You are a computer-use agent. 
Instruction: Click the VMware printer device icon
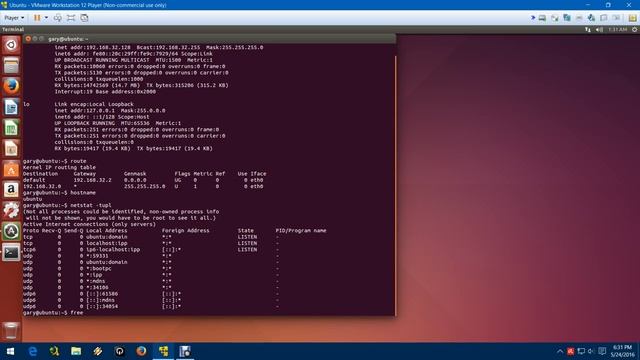coord(579,18)
